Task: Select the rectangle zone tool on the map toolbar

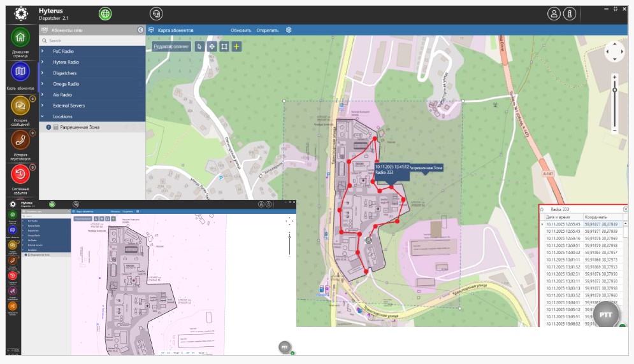Action: coord(224,46)
